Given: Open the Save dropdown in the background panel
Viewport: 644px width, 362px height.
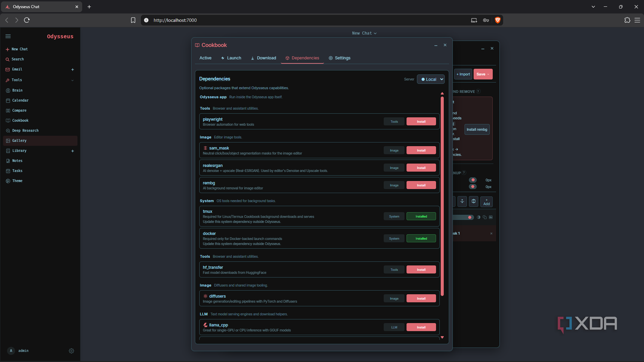Looking at the screenshot, I should click(483, 74).
